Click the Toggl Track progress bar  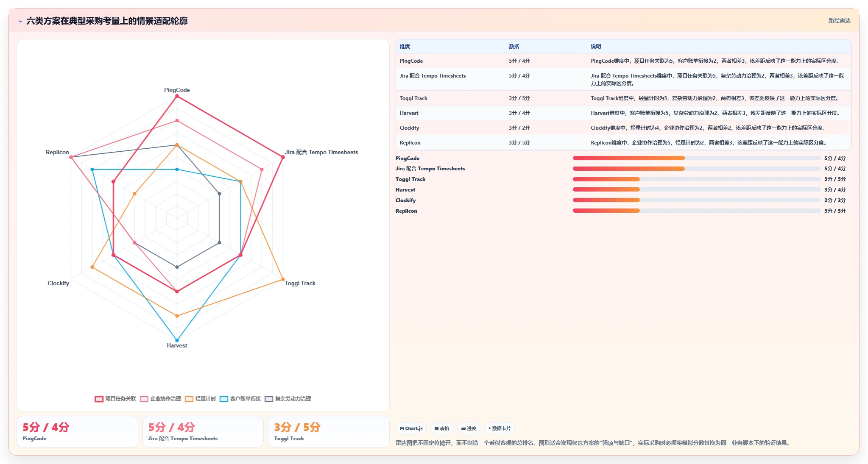click(697, 179)
